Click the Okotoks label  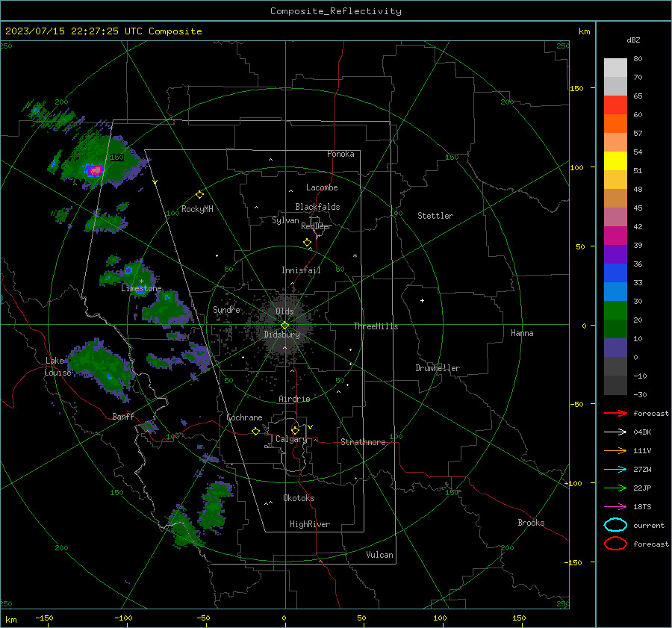(x=299, y=498)
